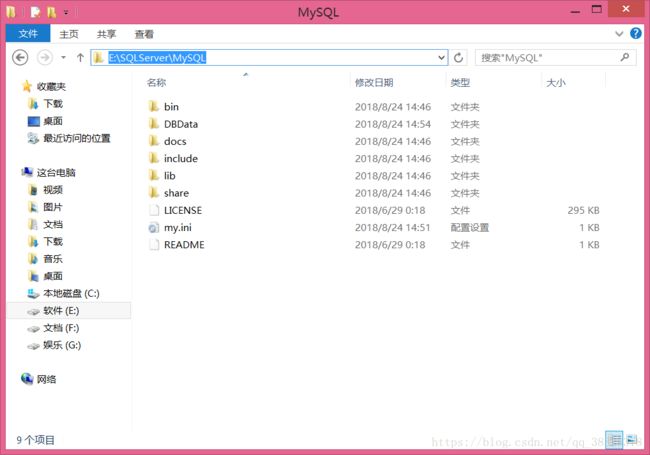Open the 音乐 library folder
The width and height of the screenshot is (650, 455).
coord(53,259)
